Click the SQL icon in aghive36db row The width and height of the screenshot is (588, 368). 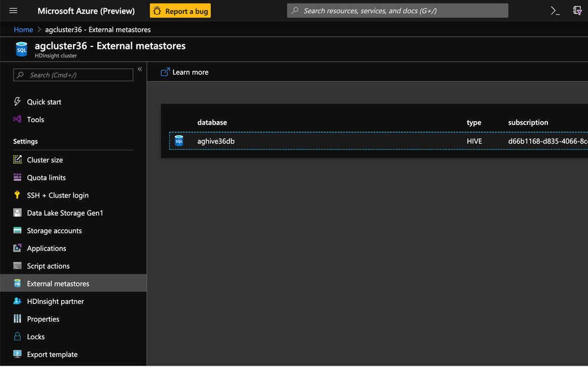pos(180,140)
